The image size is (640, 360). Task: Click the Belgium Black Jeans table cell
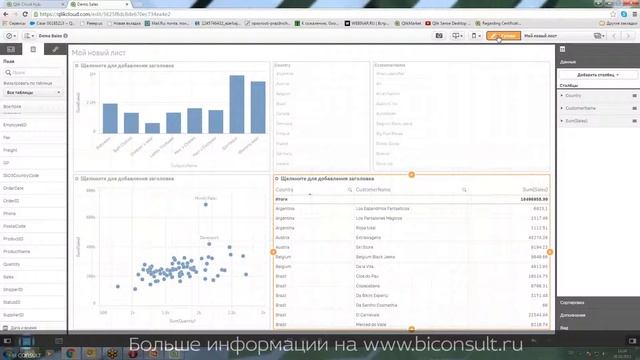(x=375, y=257)
